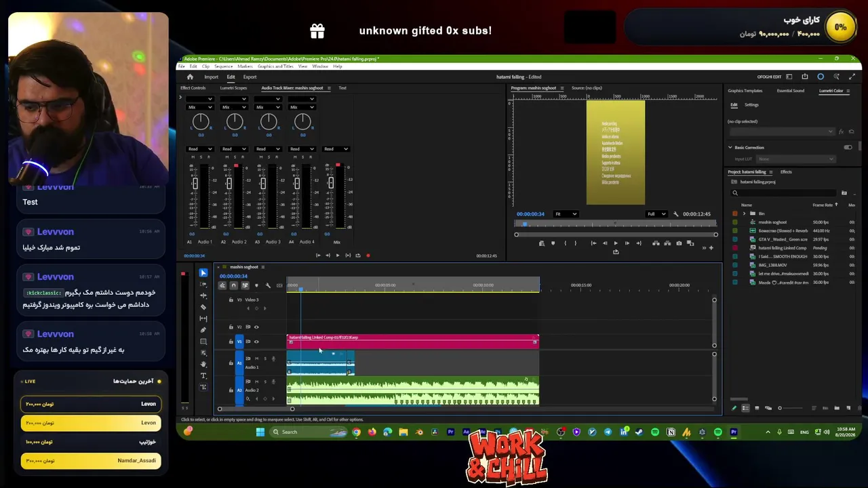Select the Hand tool
This screenshot has width=868, height=488.
[203, 364]
